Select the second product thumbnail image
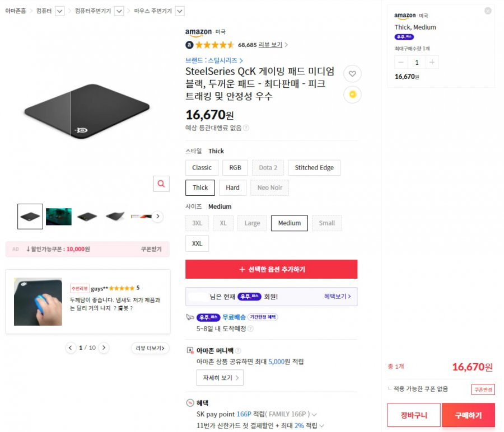Image resolution: width=504 pixels, height=432 pixels. pos(59,217)
